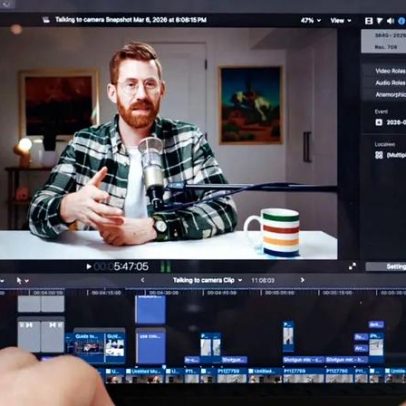This screenshot has height=406, width=406.
Task: Click the 00:04:00:00 ruler marker
Action: (49, 293)
